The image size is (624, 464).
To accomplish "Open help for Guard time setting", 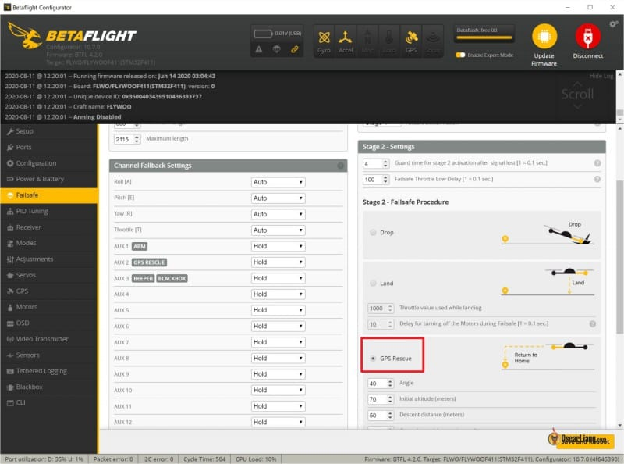I will pos(597,163).
